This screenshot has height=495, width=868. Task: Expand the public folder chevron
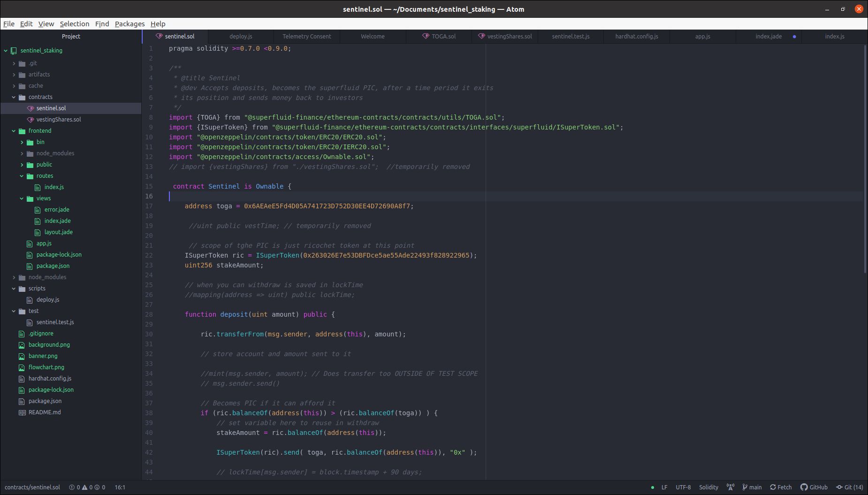click(x=22, y=165)
